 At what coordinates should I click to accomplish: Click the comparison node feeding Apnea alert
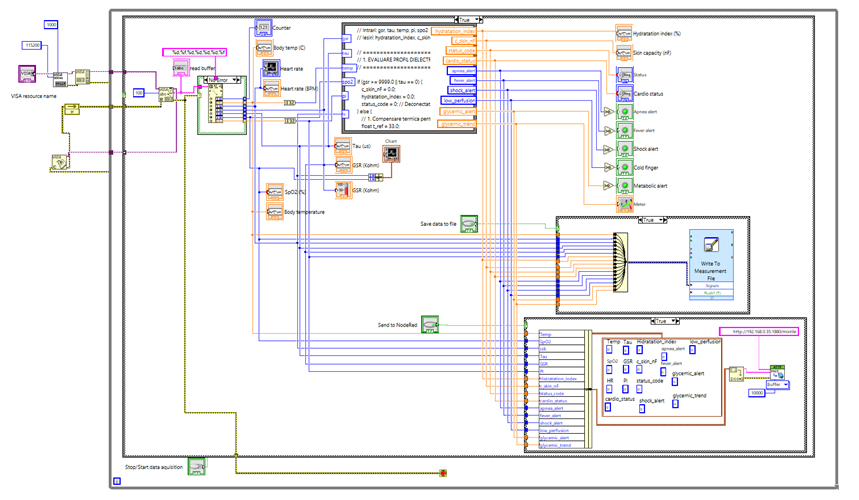coord(608,112)
